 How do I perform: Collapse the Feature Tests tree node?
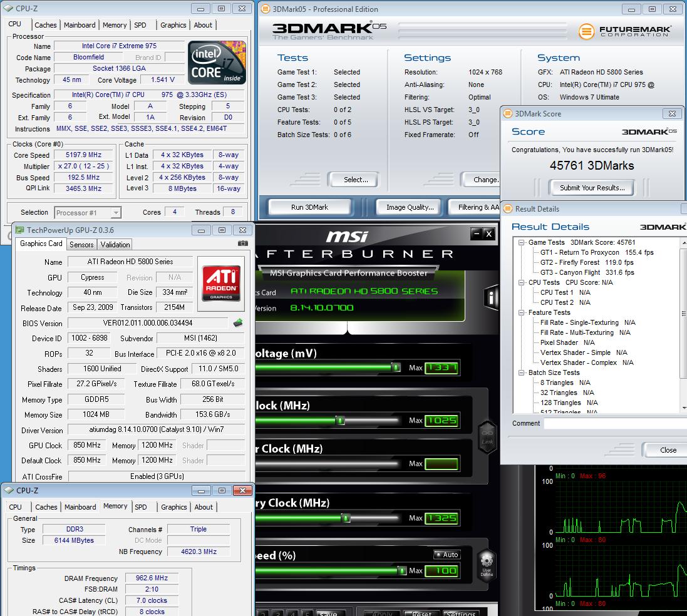point(522,312)
